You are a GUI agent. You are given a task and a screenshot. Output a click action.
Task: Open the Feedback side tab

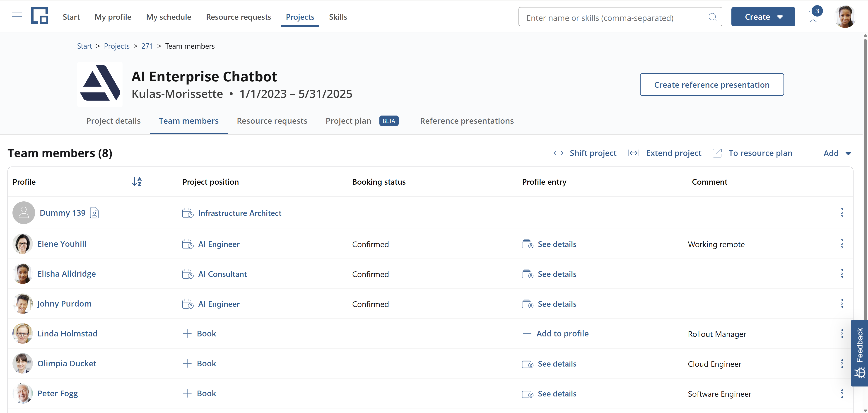click(x=860, y=353)
